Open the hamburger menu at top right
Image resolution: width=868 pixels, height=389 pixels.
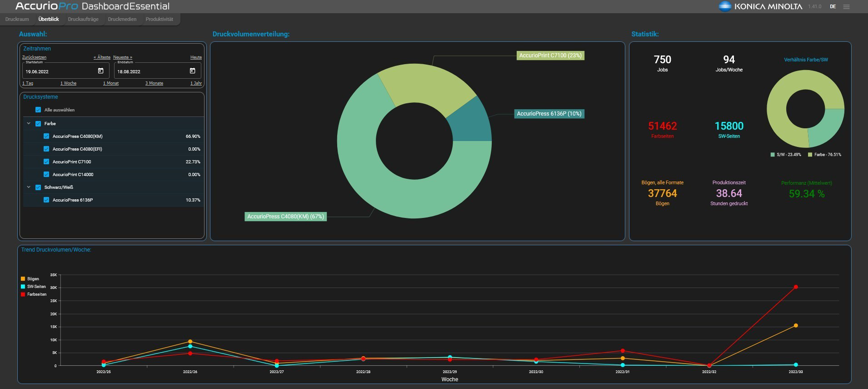pos(846,7)
